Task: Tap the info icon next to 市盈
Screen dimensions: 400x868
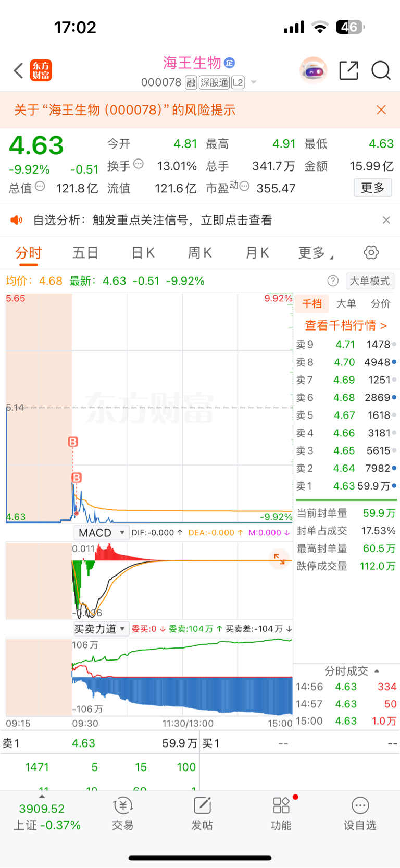Action: click(244, 186)
